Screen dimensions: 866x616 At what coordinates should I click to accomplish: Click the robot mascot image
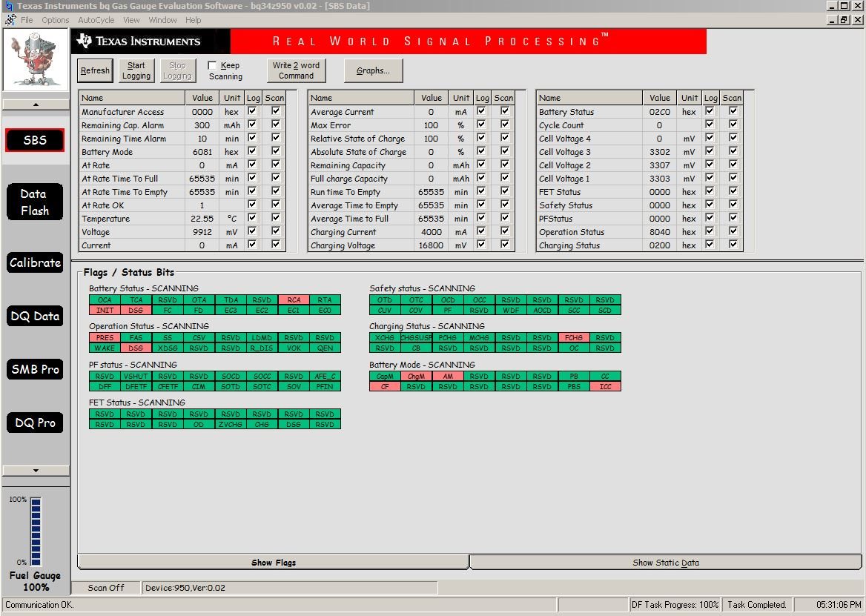point(36,59)
